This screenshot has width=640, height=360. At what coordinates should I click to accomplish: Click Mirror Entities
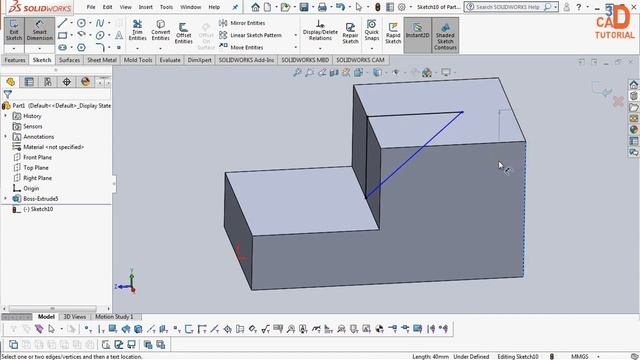tap(242, 23)
